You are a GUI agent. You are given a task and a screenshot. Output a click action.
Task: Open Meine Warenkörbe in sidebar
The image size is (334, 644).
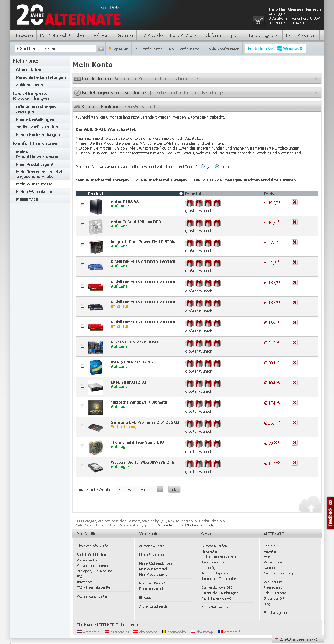click(x=35, y=192)
